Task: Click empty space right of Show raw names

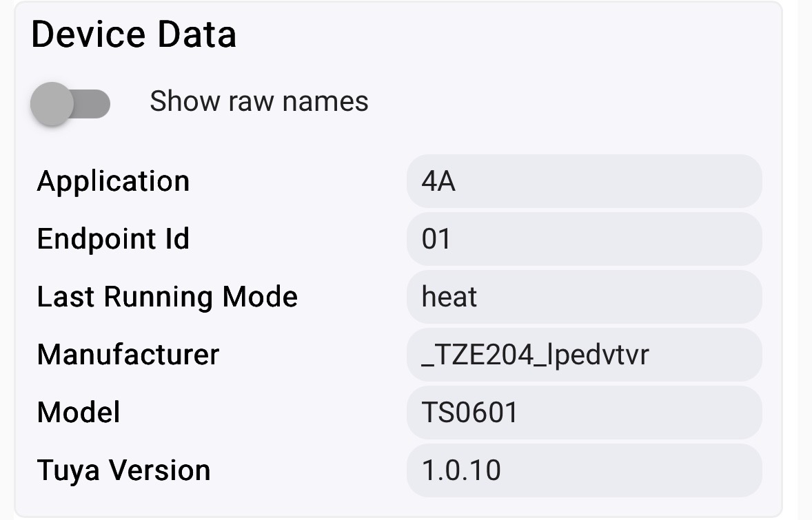Action: pyautogui.click(x=565, y=102)
